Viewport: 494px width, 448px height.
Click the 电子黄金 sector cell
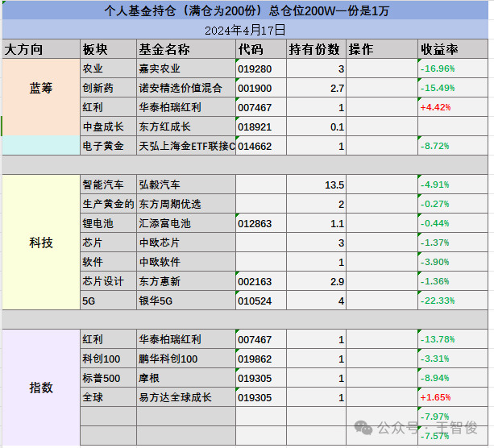(x=108, y=146)
